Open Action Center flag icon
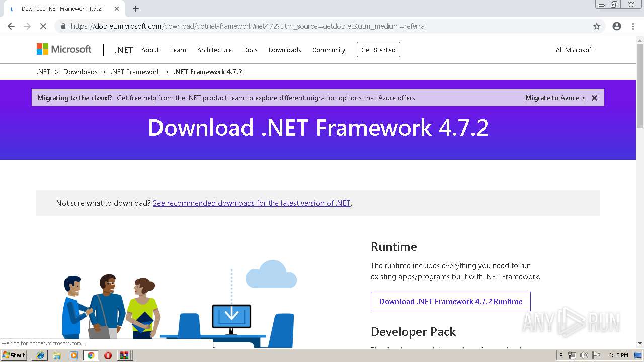The width and height of the screenshot is (644, 362). click(596, 355)
